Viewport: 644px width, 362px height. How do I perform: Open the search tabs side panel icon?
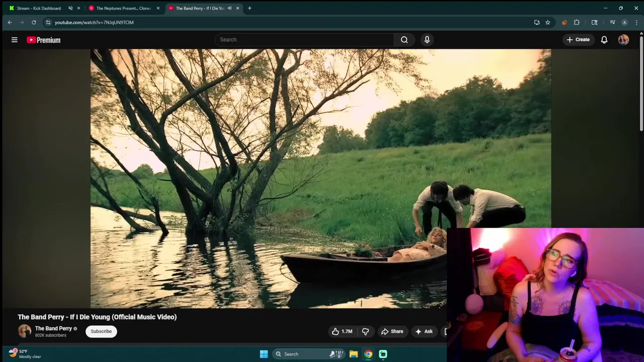coord(594,22)
